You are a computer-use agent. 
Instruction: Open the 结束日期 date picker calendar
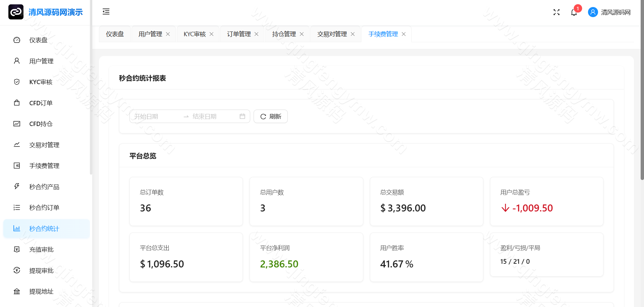(x=215, y=116)
